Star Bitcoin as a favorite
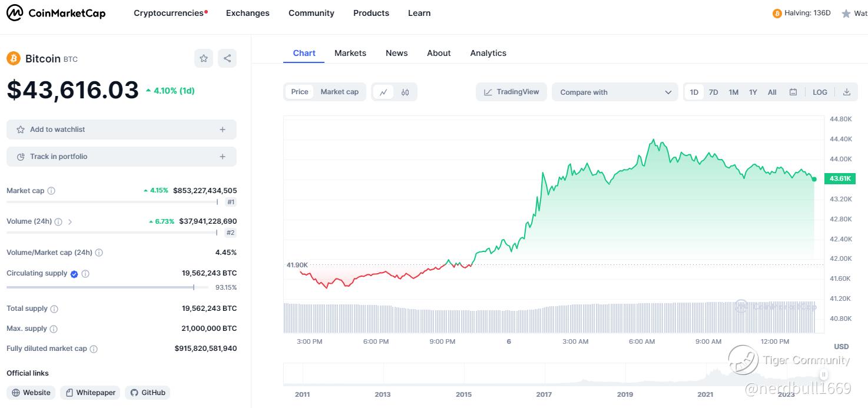Viewport: 868px width, 408px height. 204,58
